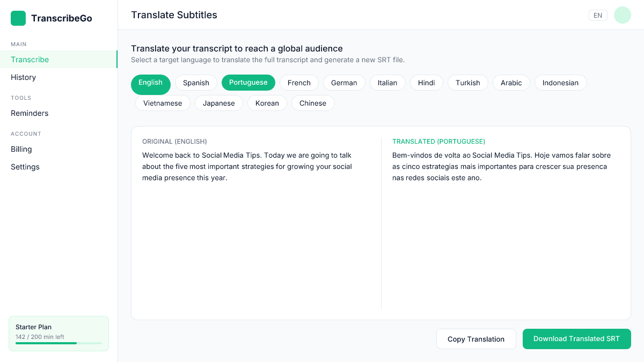644x362 pixels.
Task: Select German as target language
Action: click(344, 83)
